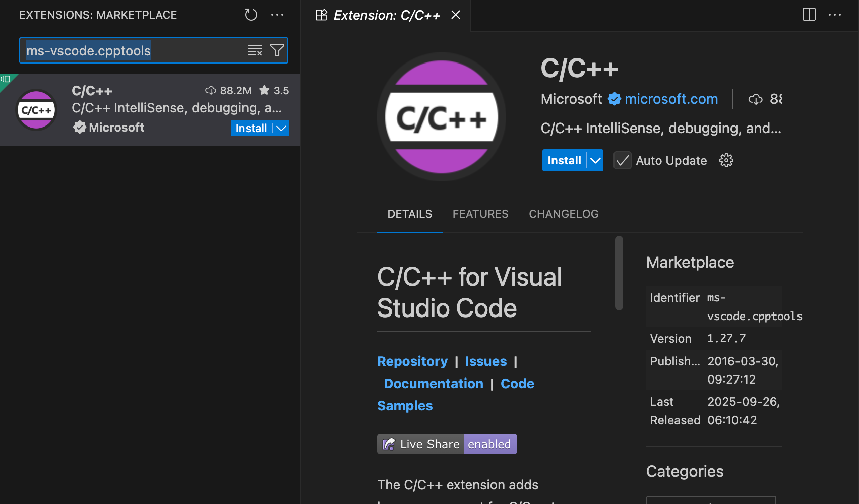Open the Issues link
This screenshot has height=504, width=859.
[x=485, y=361]
